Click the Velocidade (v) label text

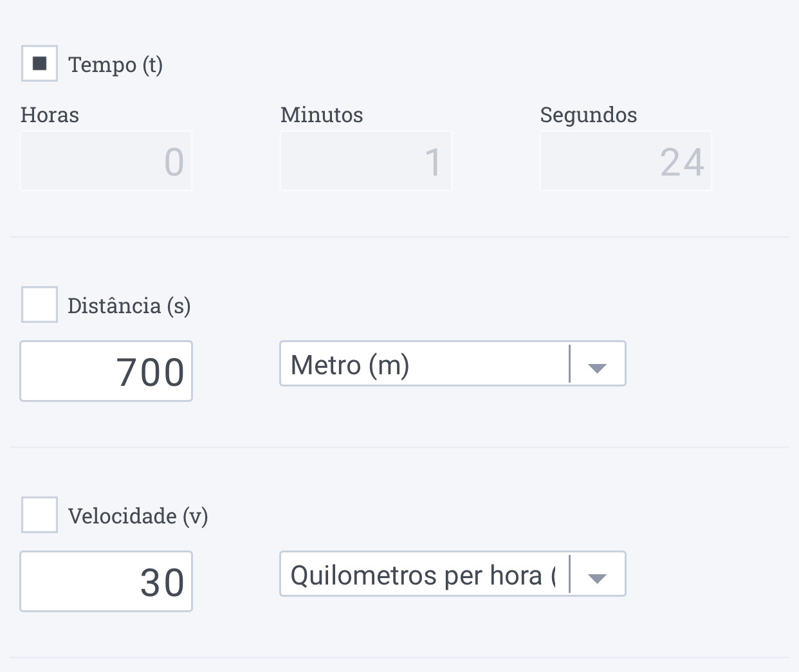[x=138, y=516]
